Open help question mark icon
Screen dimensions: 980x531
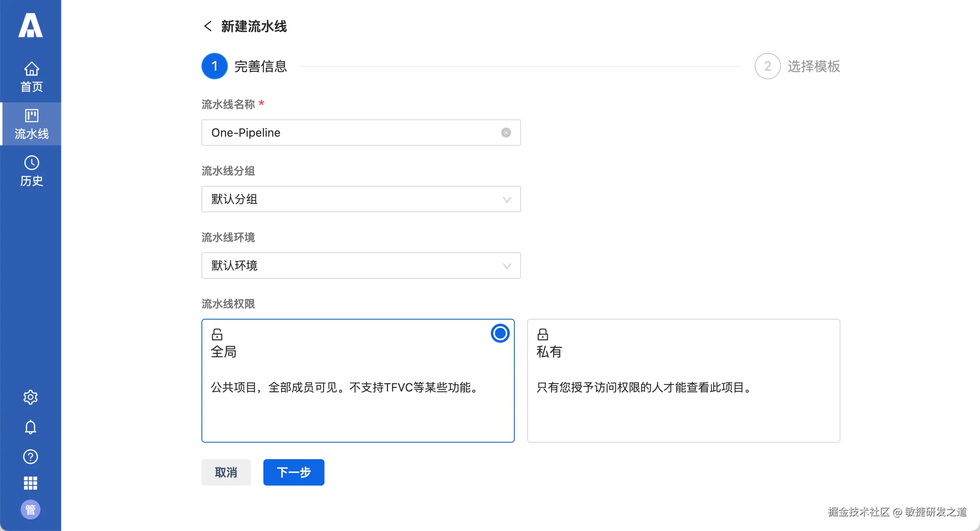click(31, 457)
